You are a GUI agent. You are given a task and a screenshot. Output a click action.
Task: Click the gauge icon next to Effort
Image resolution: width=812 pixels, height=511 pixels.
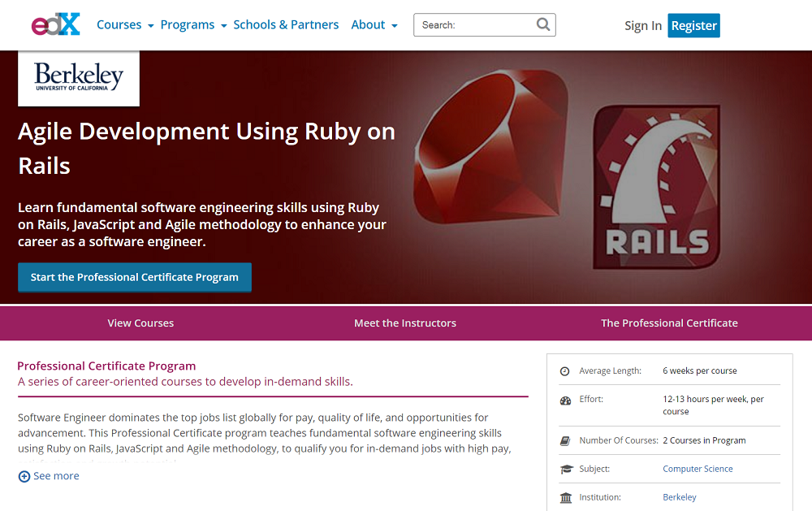pos(565,401)
